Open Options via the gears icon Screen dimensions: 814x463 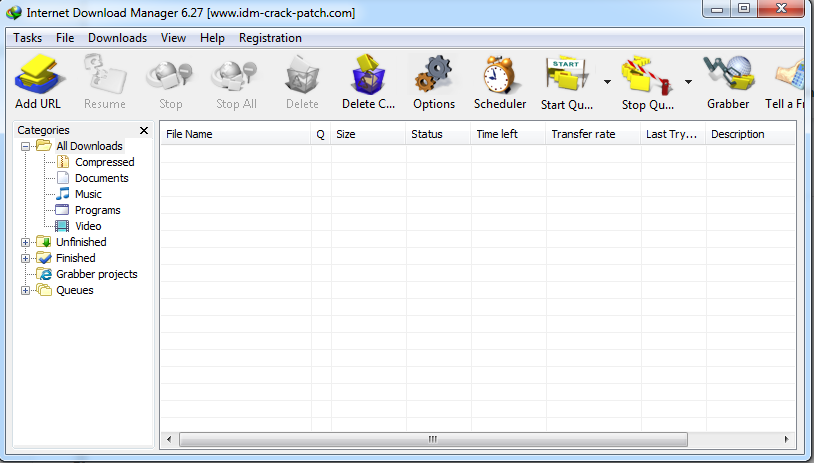tap(434, 76)
